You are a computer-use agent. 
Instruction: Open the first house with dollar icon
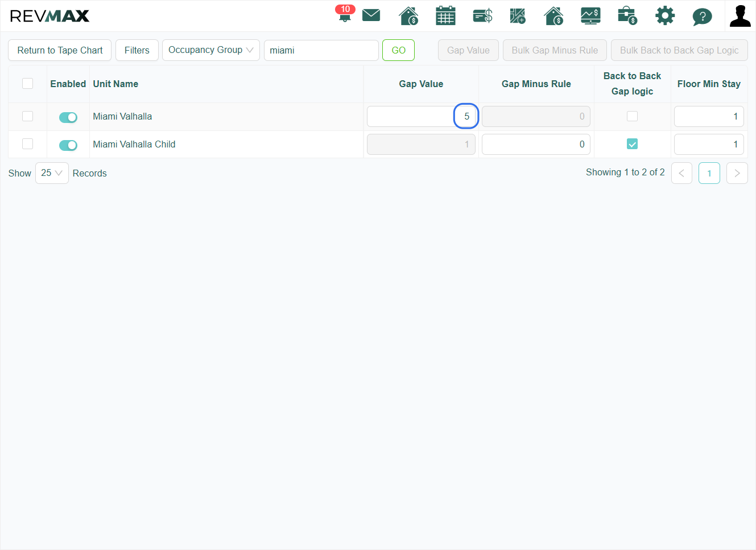(408, 16)
